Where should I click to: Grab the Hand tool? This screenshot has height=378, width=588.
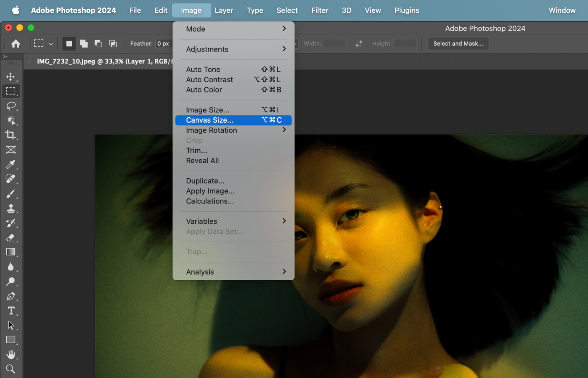(11, 354)
